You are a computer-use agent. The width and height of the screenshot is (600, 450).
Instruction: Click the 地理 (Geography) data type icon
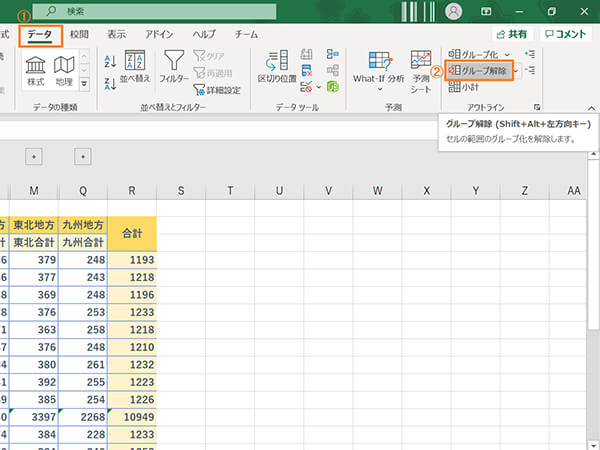[x=64, y=66]
